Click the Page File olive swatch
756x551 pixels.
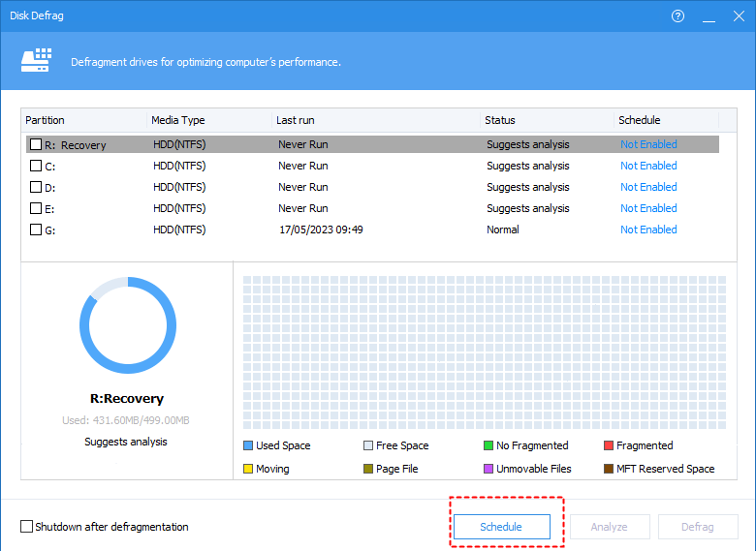(368, 469)
